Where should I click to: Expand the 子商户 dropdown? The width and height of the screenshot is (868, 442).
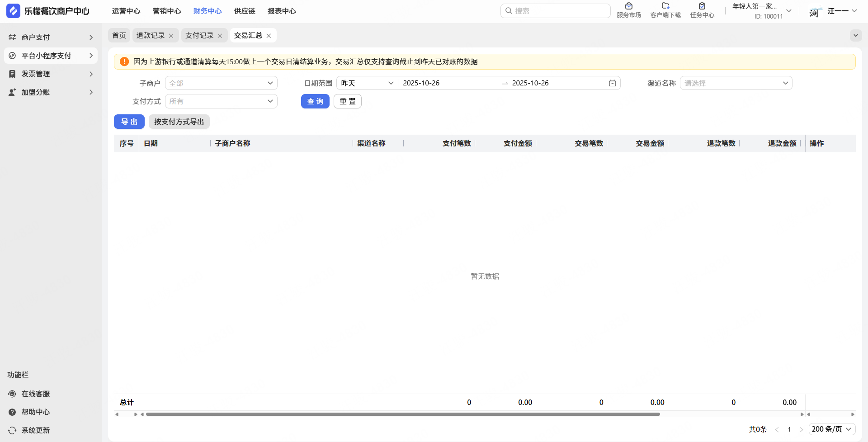click(x=221, y=83)
